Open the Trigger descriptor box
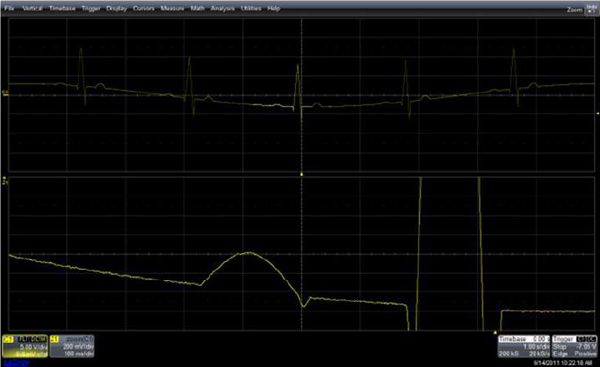 pos(574,346)
